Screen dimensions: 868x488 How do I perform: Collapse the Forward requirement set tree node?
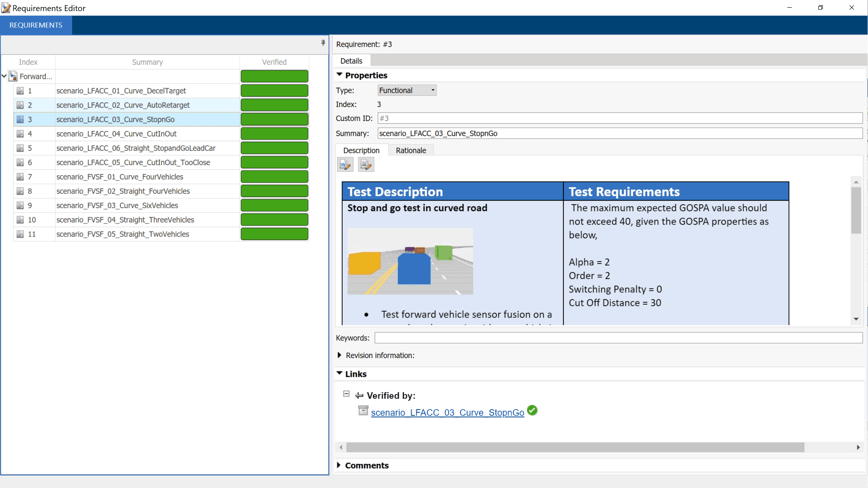coord(4,76)
